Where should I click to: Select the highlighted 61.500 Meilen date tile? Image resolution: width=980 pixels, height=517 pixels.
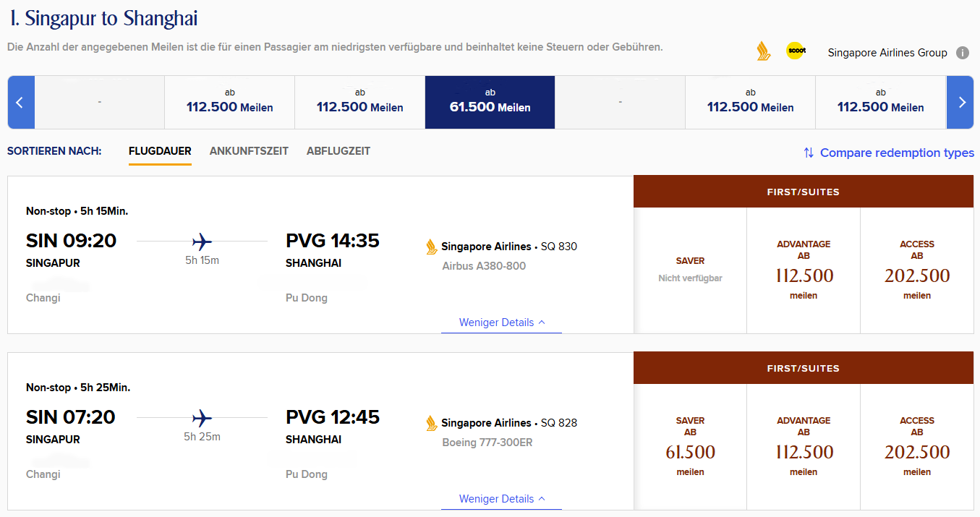coord(490,102)
